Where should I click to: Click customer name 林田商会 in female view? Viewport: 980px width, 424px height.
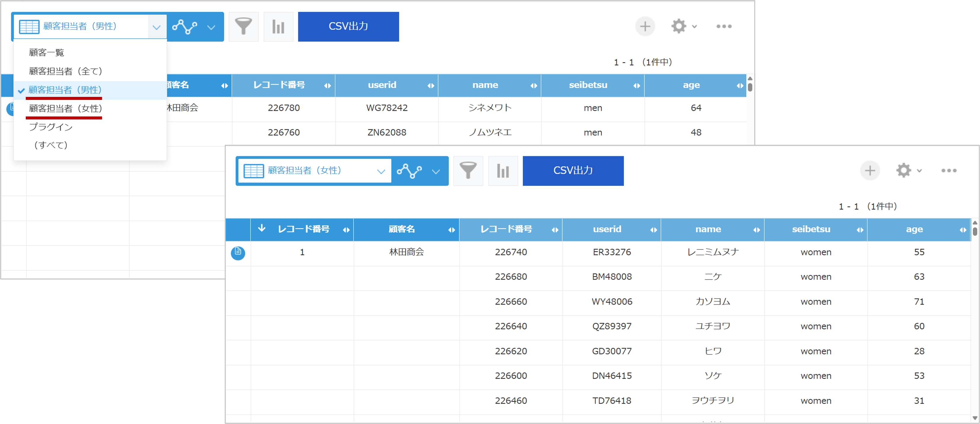[406, 252]
